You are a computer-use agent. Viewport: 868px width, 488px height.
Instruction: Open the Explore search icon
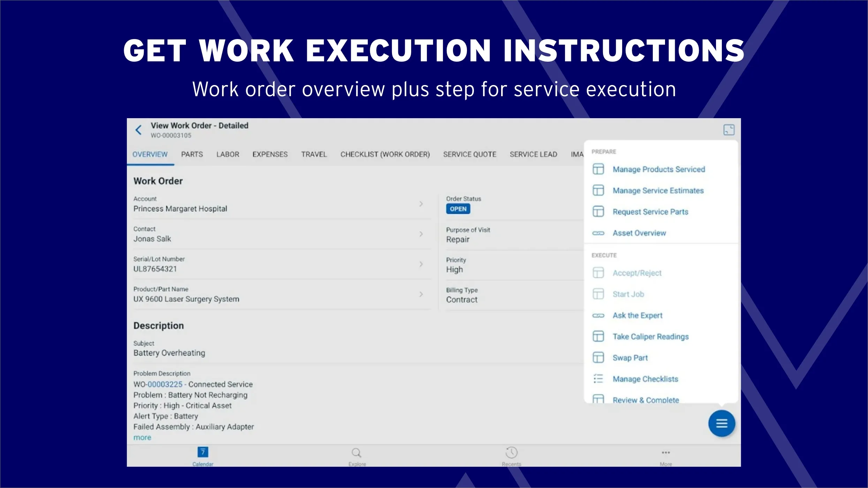tap(356, 453)
